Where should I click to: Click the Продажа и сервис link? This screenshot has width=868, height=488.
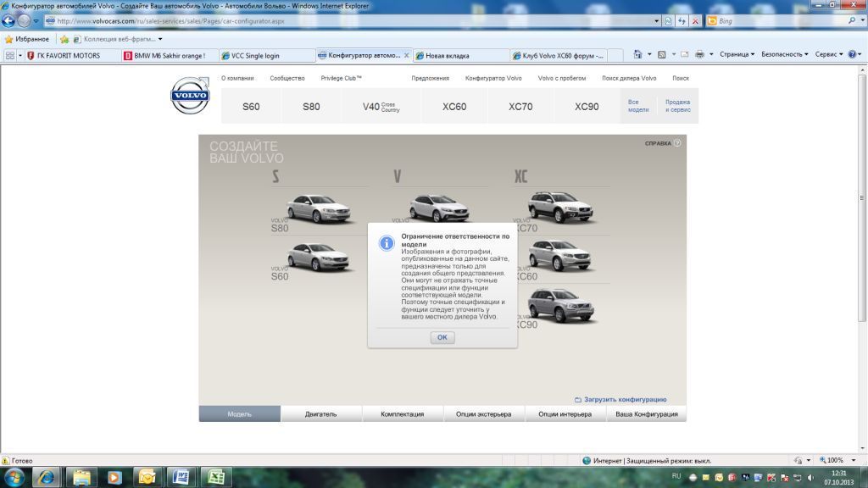tap(677, 106)
